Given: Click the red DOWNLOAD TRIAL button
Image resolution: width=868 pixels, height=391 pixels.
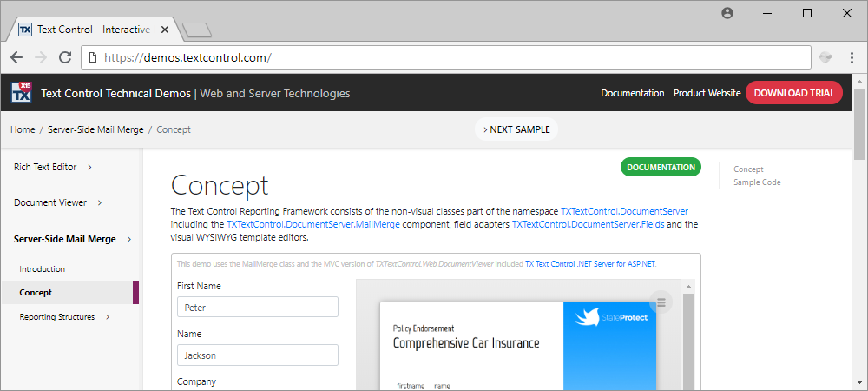Looking at the screenshot, I should tap(794, 93).
